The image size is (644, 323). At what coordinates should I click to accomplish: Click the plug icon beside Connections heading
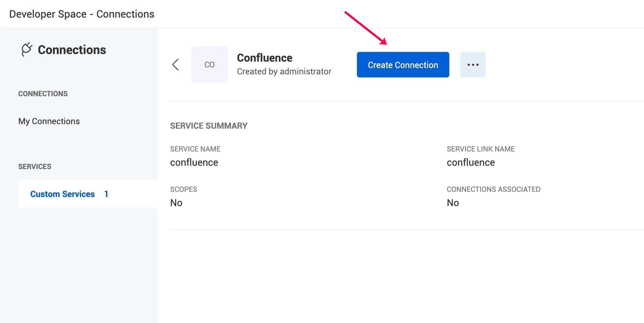click(27, 49)
